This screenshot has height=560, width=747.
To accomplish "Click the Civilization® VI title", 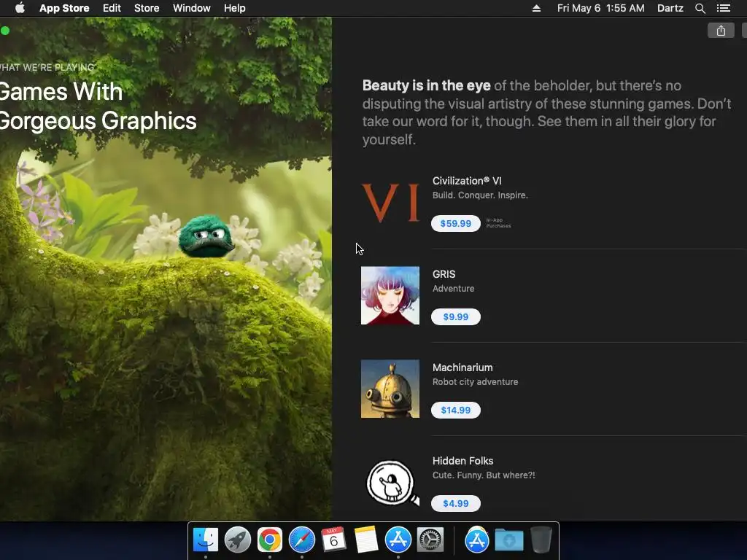I will tap(467, 181).
